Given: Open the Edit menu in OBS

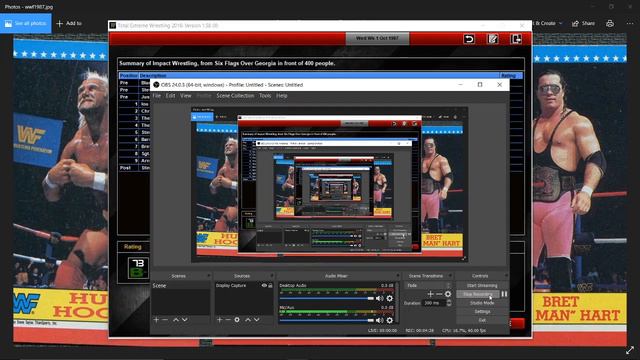Looking at the screenshot, I should 170,96.
